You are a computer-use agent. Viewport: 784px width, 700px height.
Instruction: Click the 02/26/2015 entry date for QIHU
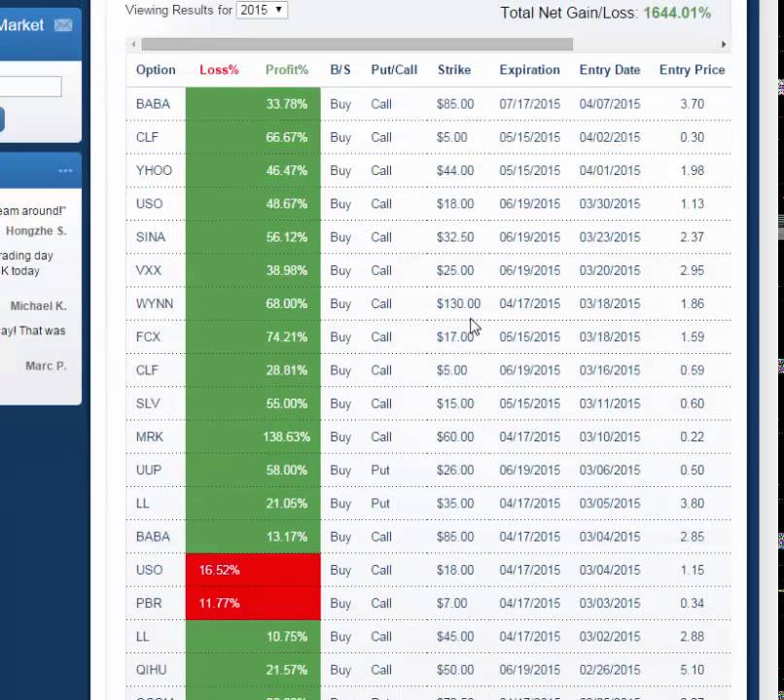point(610,670)
